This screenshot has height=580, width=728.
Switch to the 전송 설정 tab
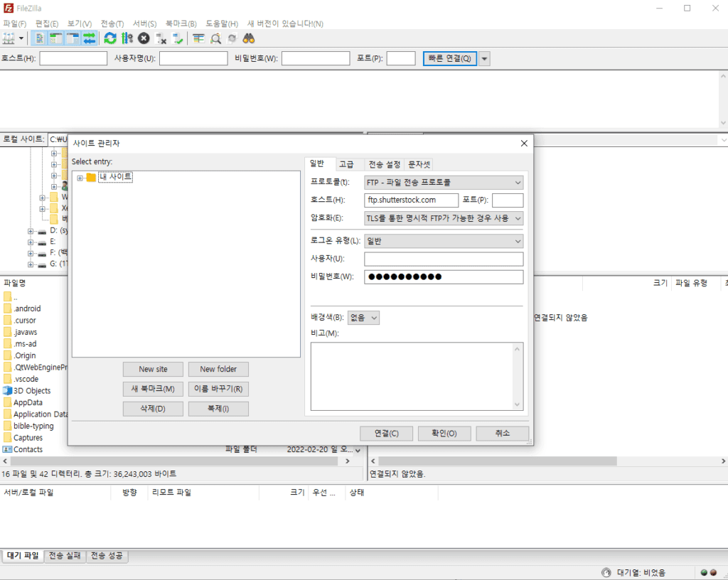click(384, 164)
